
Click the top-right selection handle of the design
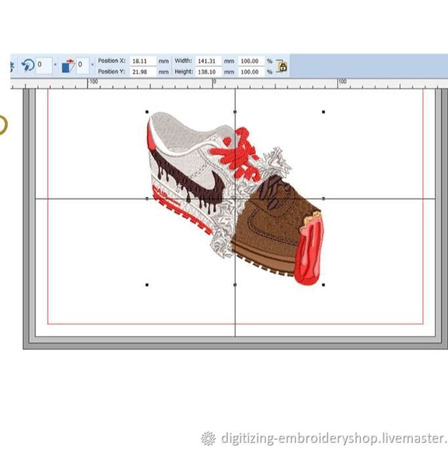click(323, 112)
